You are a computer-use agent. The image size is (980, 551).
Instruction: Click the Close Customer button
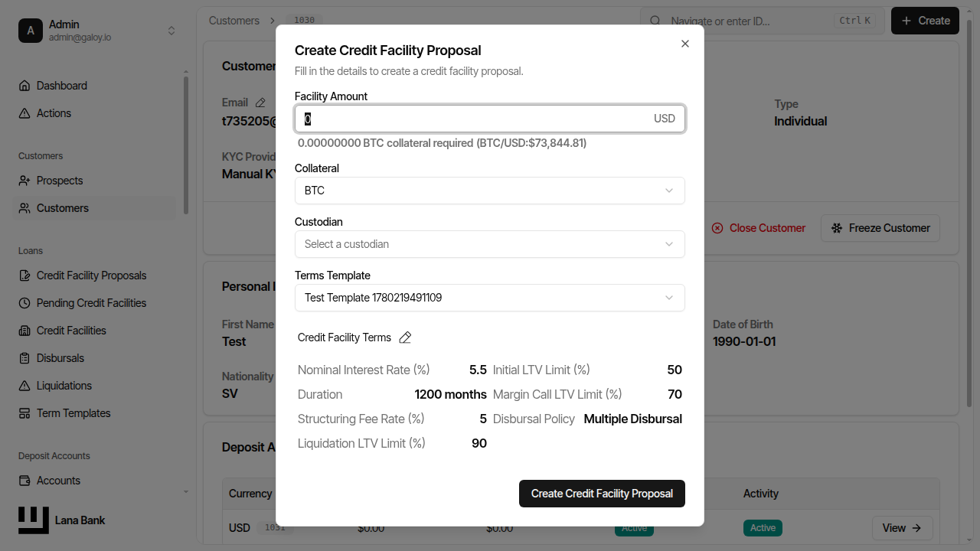coord(758,228)
